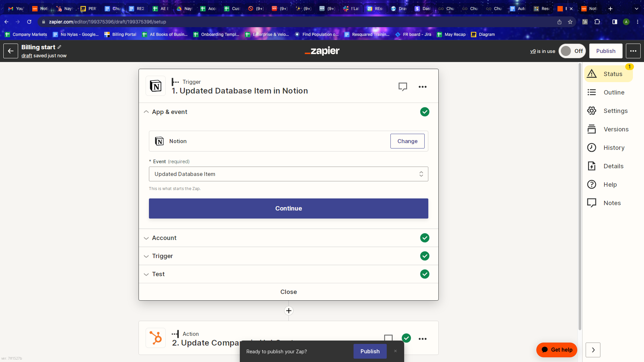
Task: Open the draft link under Zap name
Action: pyautogui.click(x=27, y=56)
